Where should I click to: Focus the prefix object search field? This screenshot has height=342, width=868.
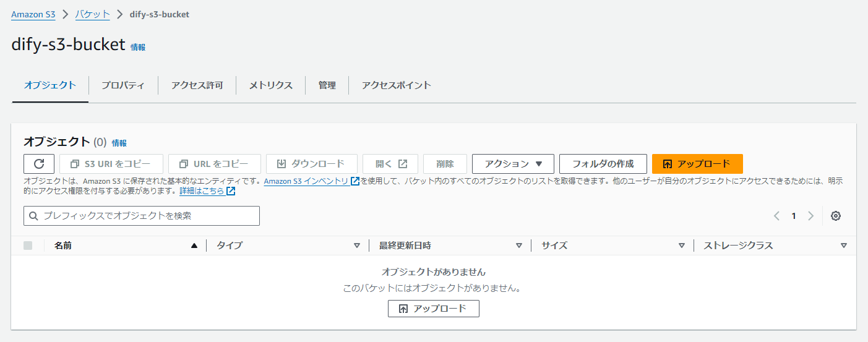tap(142, 216)
